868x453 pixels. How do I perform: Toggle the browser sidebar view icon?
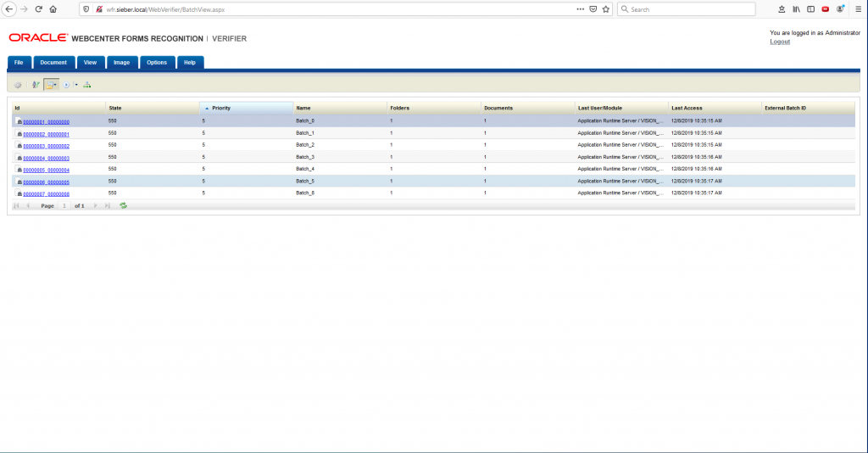pyautogui.click(x=810, y=9)
